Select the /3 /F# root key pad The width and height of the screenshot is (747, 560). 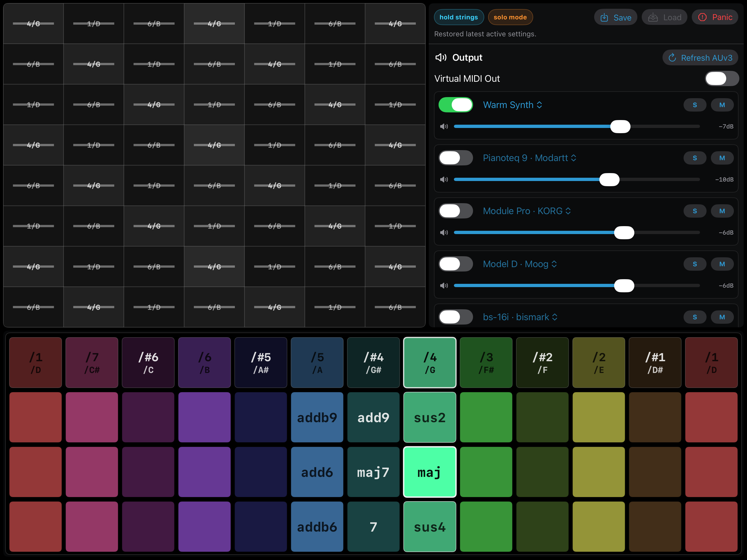486,362
